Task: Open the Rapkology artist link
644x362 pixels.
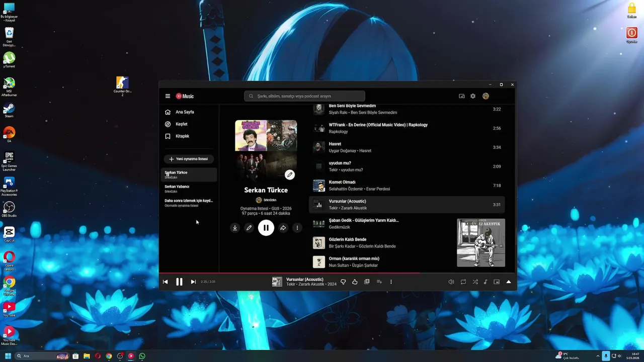Action: 338,132
